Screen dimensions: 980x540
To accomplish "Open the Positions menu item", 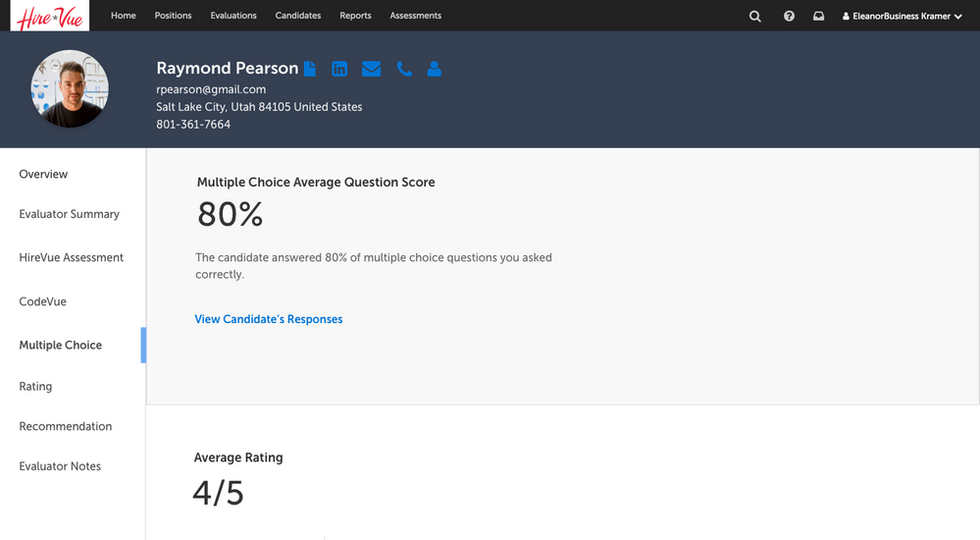I will tap(173, 16).
